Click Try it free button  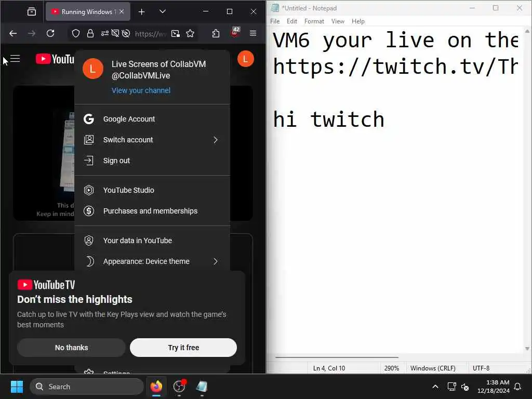183,348
